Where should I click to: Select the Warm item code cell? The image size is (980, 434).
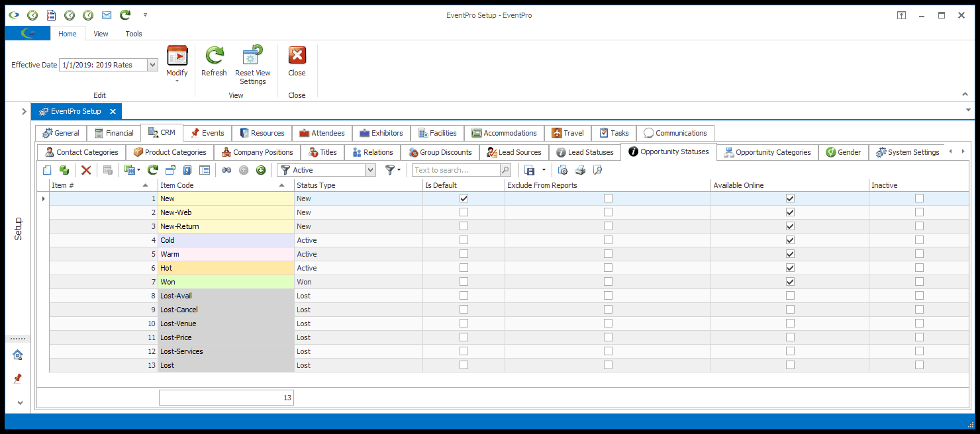pyautogui.click(x=226, y=254)
